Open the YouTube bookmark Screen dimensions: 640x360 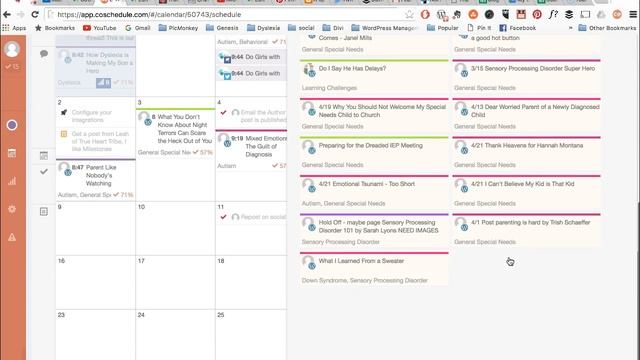point(100,28)
